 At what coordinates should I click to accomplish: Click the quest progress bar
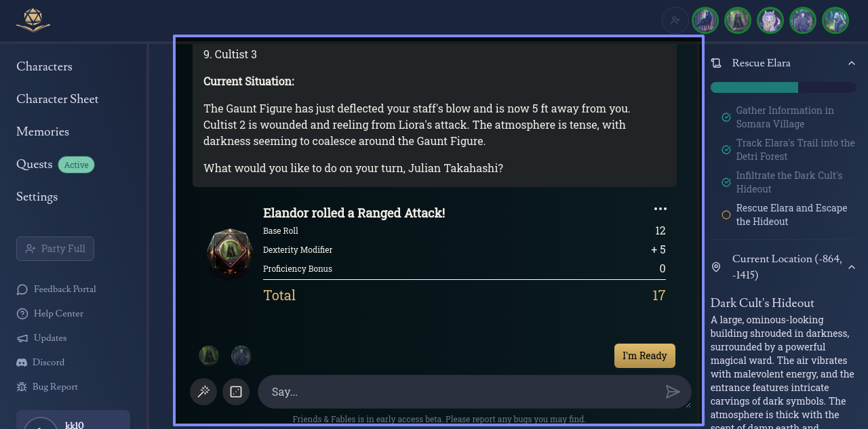coord(784,87)
